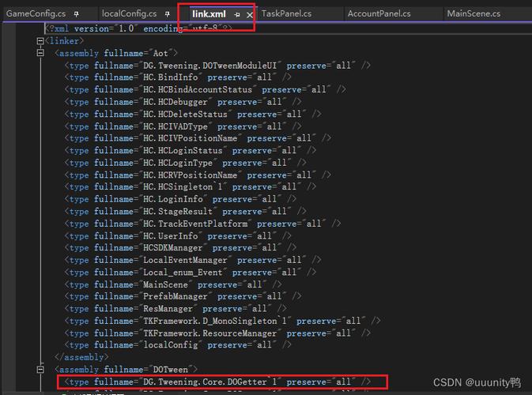This screenshot has width=532, height=395.
Task: Click the Local_enum_Event type name
Action: [x=183, y=273]
